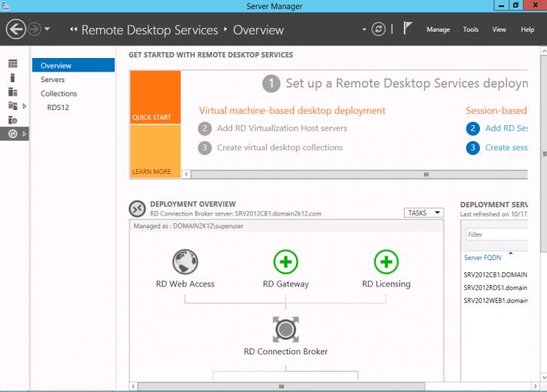
Task: Click Managed as DOMAIN2K12\superuser text
Action: [x=188, y=226]
